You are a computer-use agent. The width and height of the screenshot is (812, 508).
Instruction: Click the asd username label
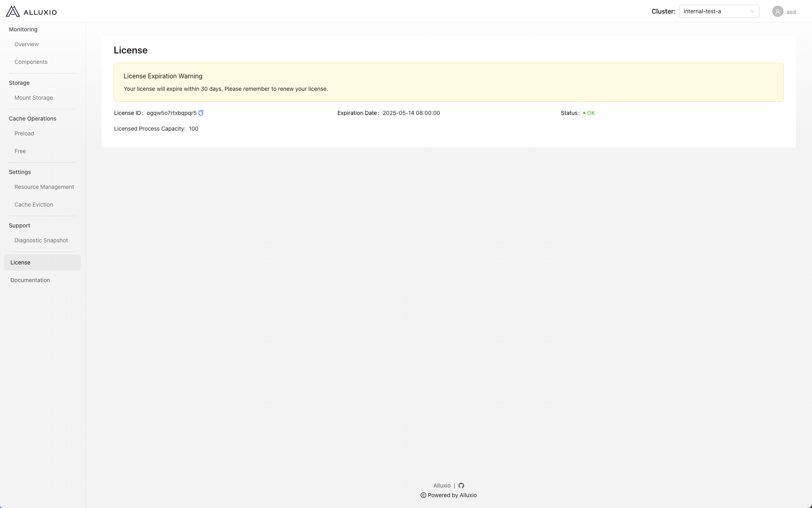coord(791,12)
